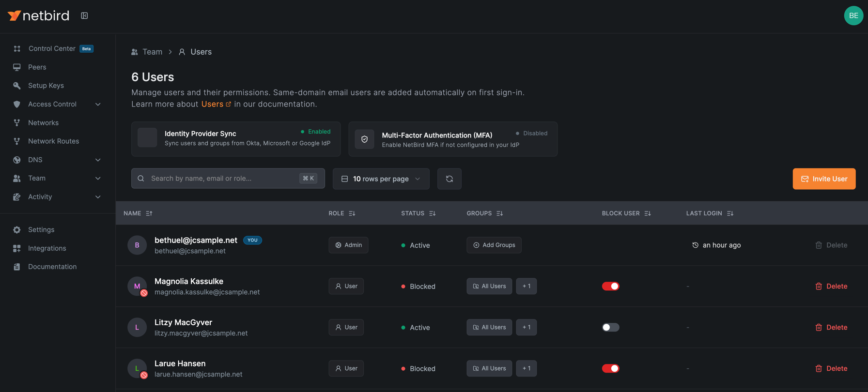Focus the search by name field
This screenshot has width=868, height=392.
click(x=223, y=179)
